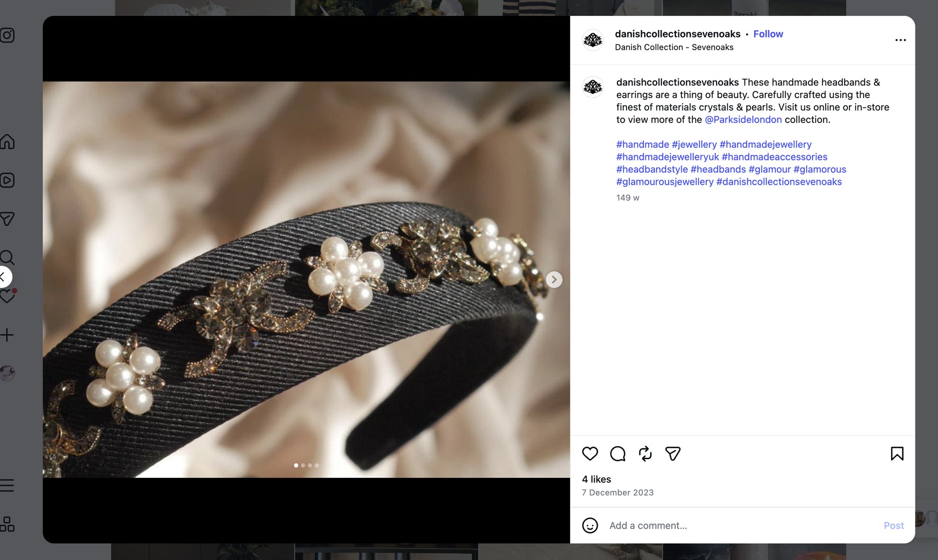This screenshot has height=560, width=938.
Task: Repost this post icon
Action: [645, 454]
